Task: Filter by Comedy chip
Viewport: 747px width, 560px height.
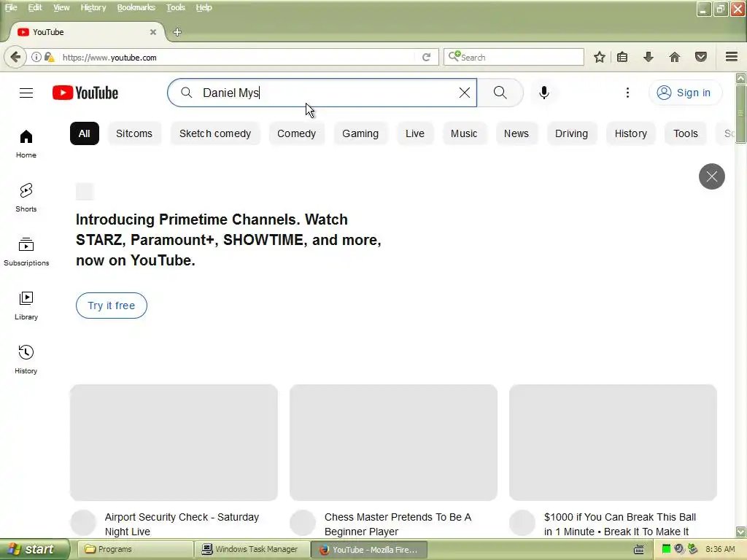Action: (296, 133)
